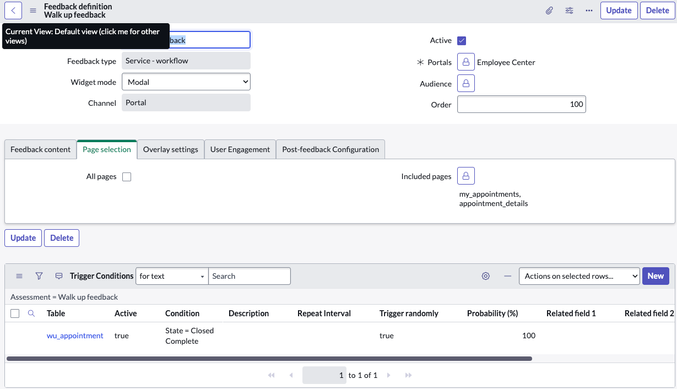Check the All pages checkbox
677x389 pixels.
127,177
